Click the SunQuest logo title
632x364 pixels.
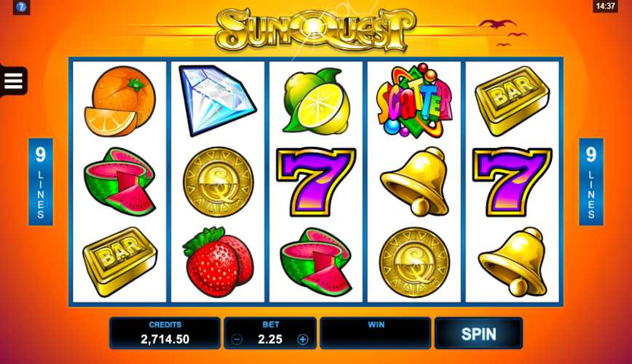[x=315, y=31]
